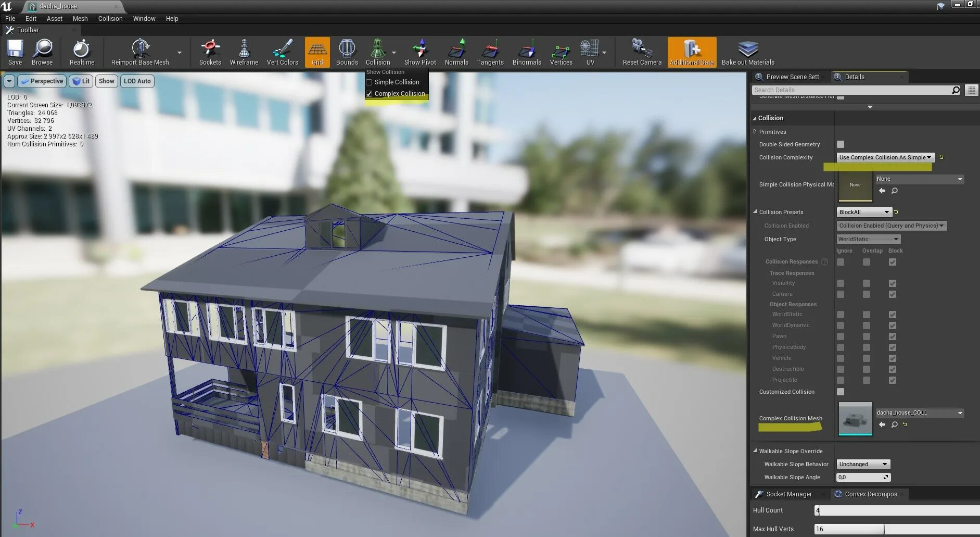
Task: Open the Complex Collision Mesh asset dropdown
Action: (920, 413)
